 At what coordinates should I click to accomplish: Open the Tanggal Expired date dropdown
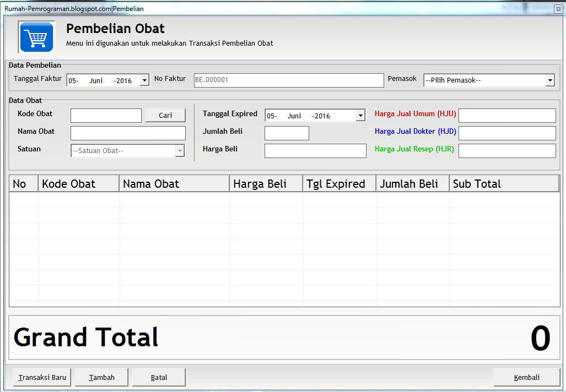pos(360,116)
